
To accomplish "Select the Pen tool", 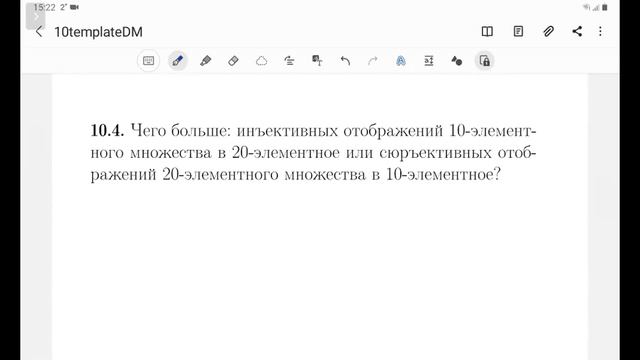I will pyautogui.click(x=178, y=61).
